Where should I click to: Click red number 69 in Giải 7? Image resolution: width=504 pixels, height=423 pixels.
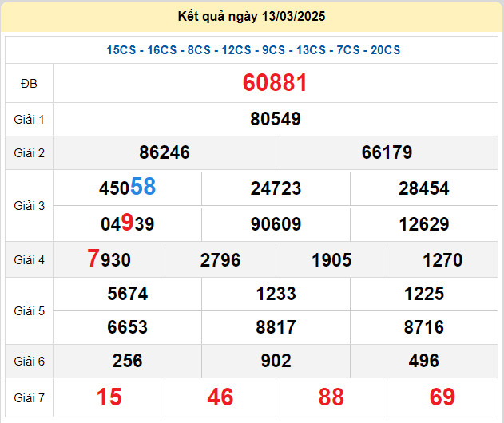click(x=442, y=397)
